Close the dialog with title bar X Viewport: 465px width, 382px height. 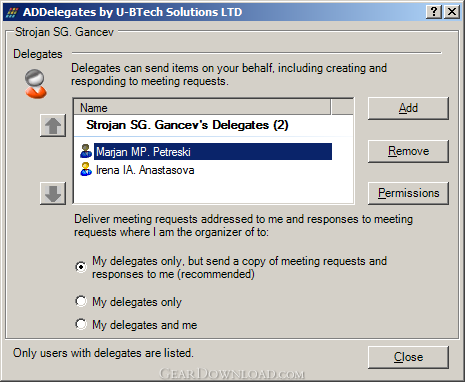pyautogui.click(x=452, y=12)
